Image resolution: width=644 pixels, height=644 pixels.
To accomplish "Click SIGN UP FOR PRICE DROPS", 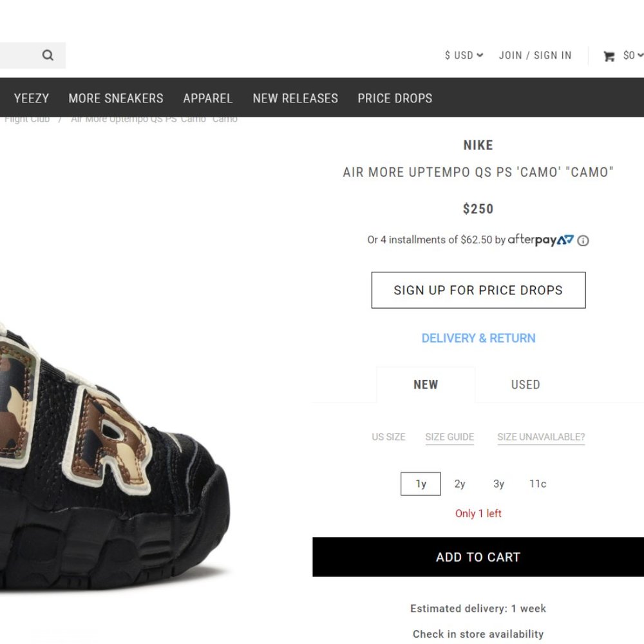I will [x=478, y=290].
